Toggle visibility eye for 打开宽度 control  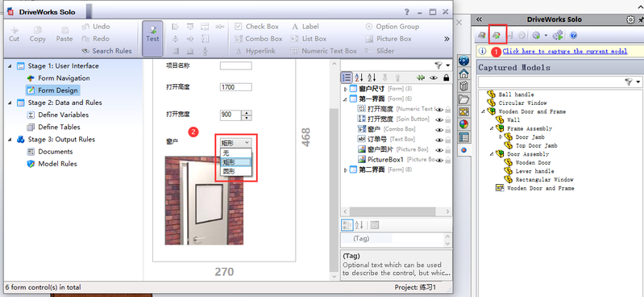[x=439, y=119]
